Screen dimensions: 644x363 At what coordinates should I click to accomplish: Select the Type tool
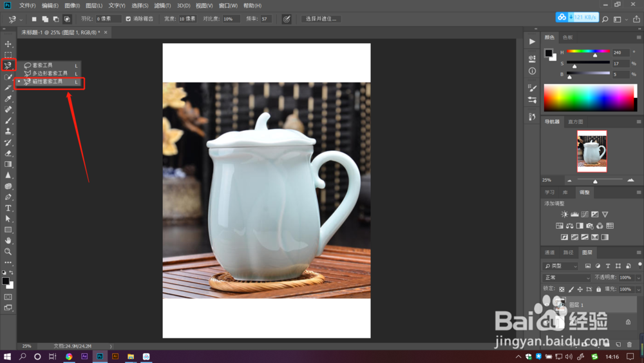(8, 208)
